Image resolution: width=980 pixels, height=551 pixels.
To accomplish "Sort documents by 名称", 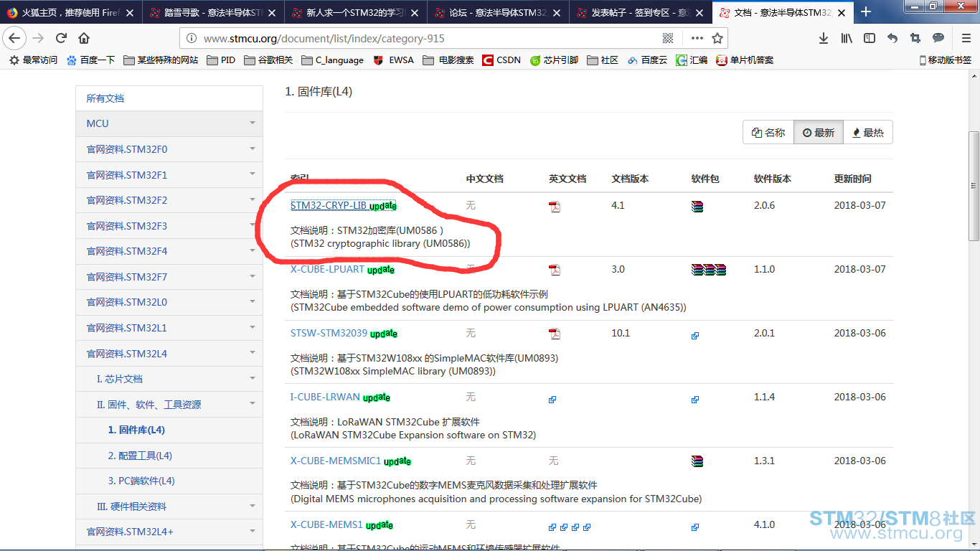I will pos(768,132).
